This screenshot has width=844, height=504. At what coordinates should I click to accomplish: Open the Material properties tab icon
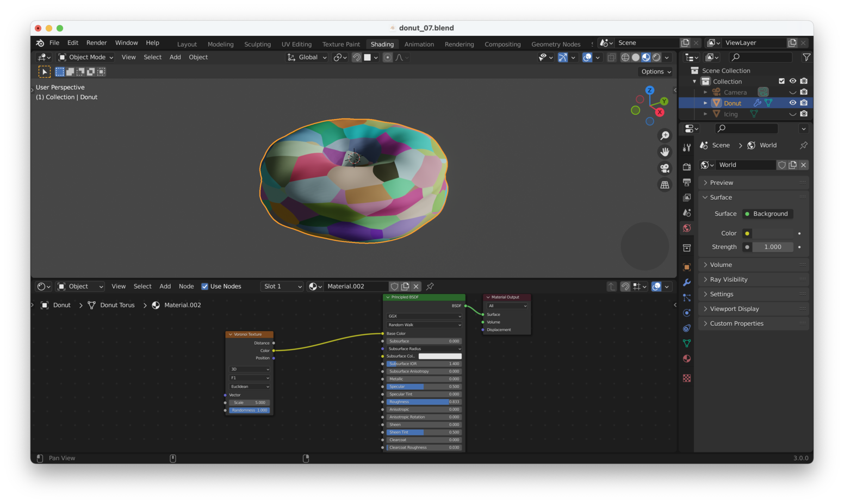(687, 359)
